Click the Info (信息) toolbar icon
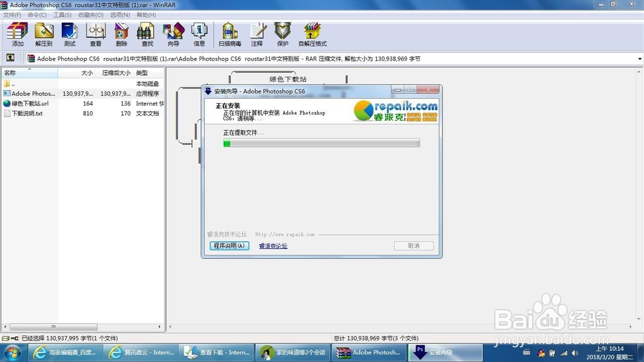This screenshot has width=644, height=362. [199, 34]
